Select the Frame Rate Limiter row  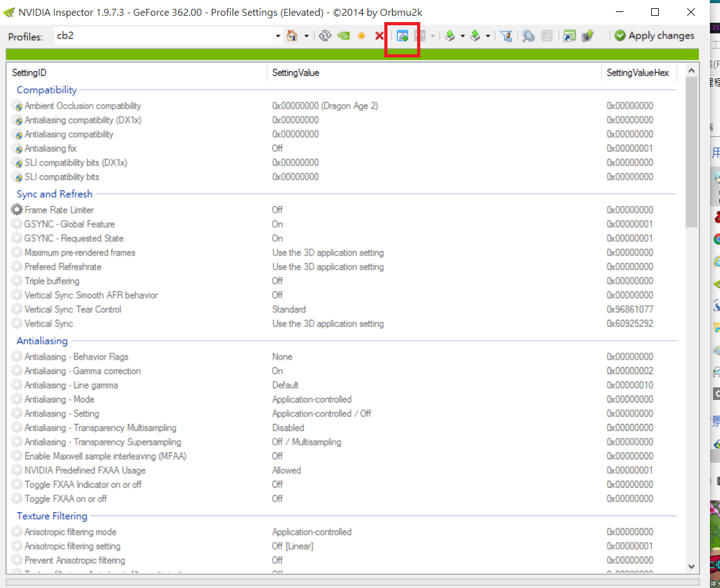click(x=343, y=209)
